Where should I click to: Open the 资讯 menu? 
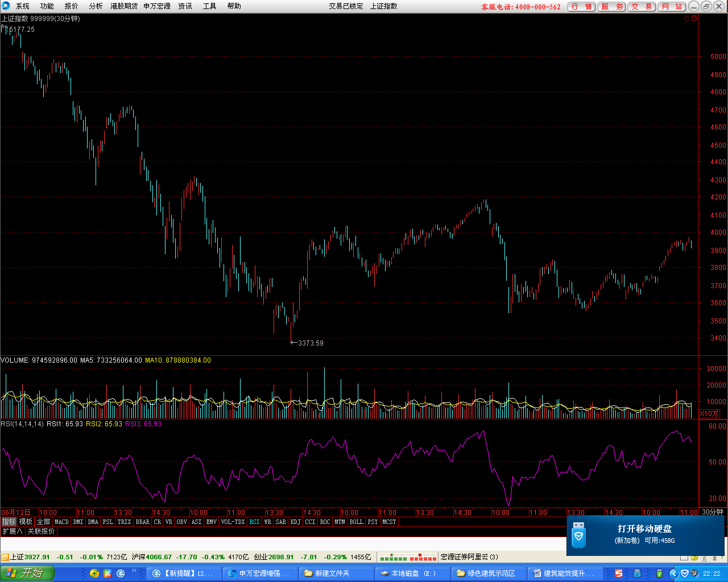185,6
